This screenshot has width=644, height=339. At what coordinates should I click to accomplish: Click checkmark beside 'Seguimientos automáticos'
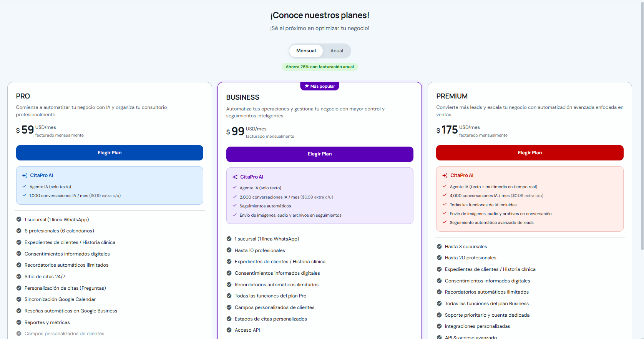[235, 205]
